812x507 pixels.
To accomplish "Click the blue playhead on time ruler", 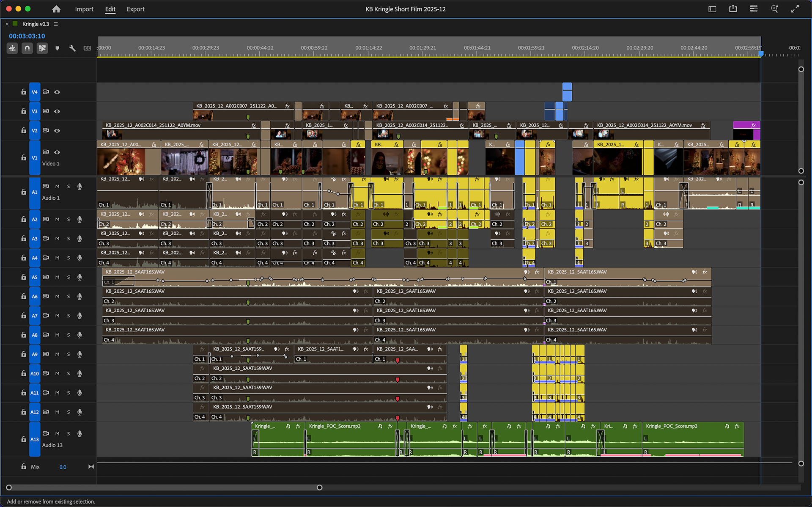I will point(761,53).
